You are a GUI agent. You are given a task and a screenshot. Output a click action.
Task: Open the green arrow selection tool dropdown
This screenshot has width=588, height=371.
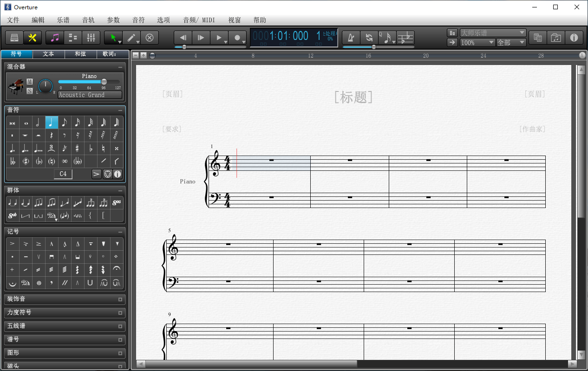pyautogui.click(x=119, y=42)
